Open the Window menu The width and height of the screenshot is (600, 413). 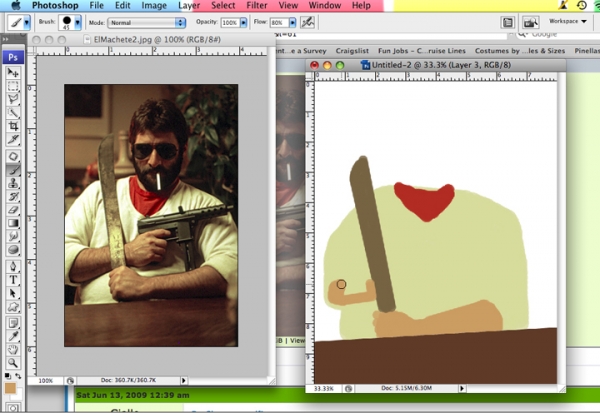tap(325, 5)
